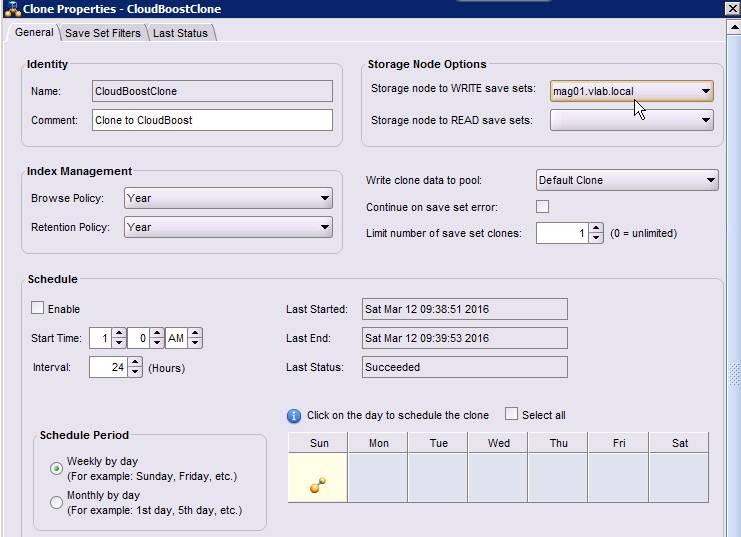The height and width of the screenshot is (537, 741).
Task: Schedule the clone on Thu cell
Action: point(558,477)
